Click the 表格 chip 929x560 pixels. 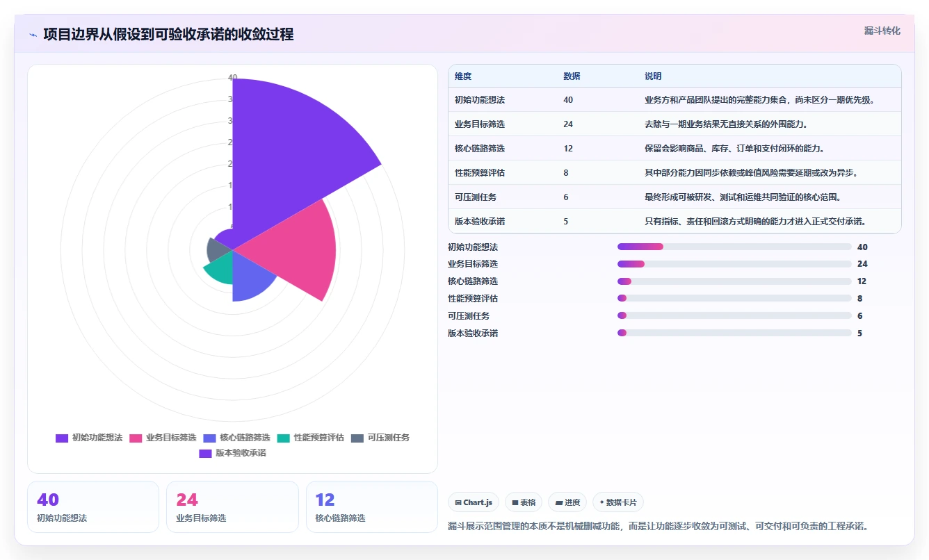click(x=524, y=502)
